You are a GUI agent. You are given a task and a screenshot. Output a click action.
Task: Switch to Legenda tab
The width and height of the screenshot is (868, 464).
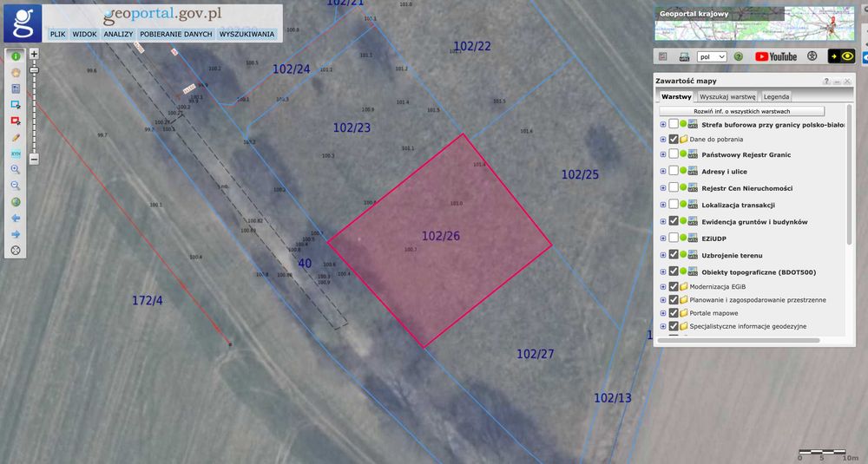pos(776,96)
